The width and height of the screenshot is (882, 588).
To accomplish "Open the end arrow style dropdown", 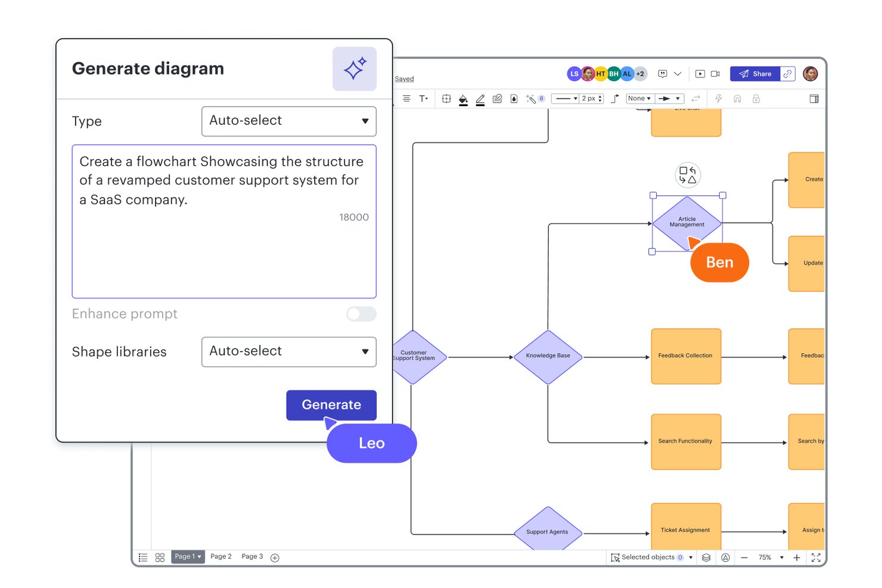I will pos(669,99).
